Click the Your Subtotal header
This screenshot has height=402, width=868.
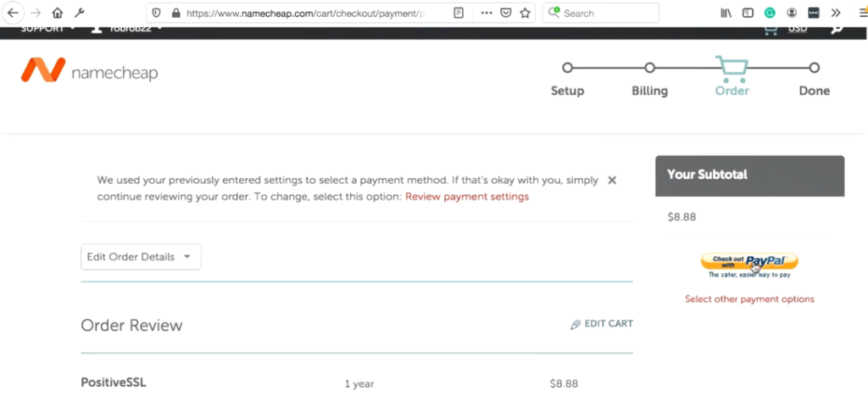coord(750,175)
